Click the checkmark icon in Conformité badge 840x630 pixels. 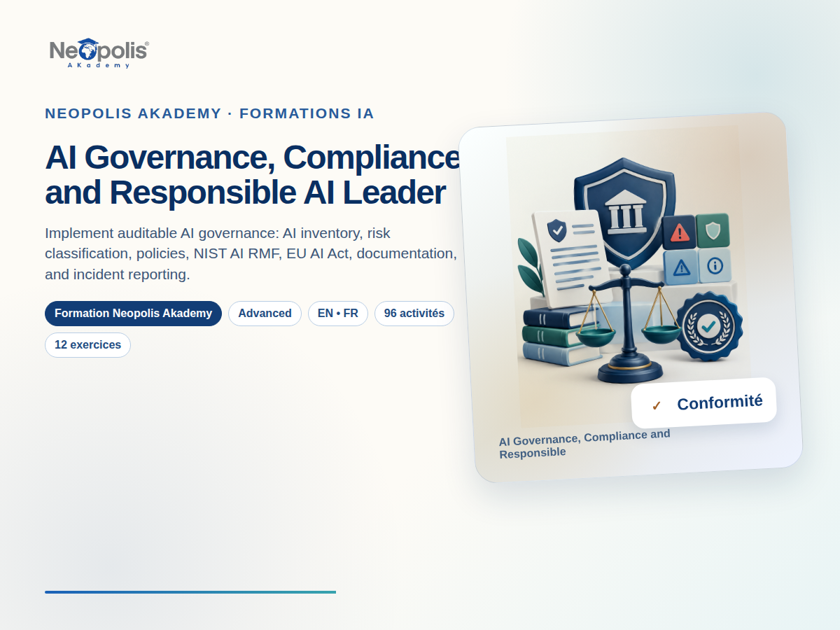(x=656, y=405)
